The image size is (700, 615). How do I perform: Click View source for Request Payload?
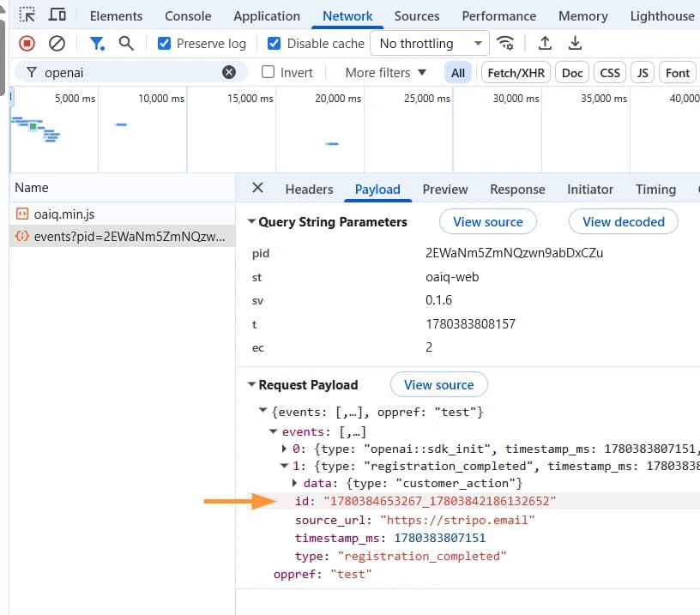pos(439,385)
